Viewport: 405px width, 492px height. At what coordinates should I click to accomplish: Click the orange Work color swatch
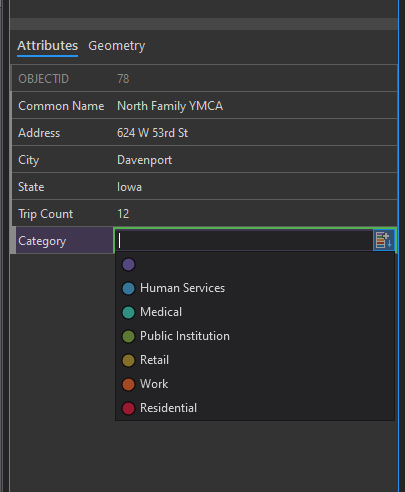128,384
